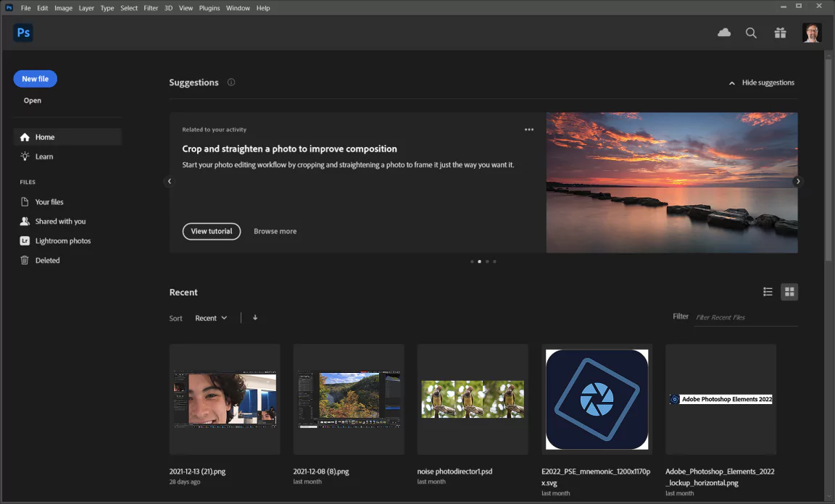Click the Filter Recent Files input field
Screen dimensions: 835x504
(x=745, y=317)
